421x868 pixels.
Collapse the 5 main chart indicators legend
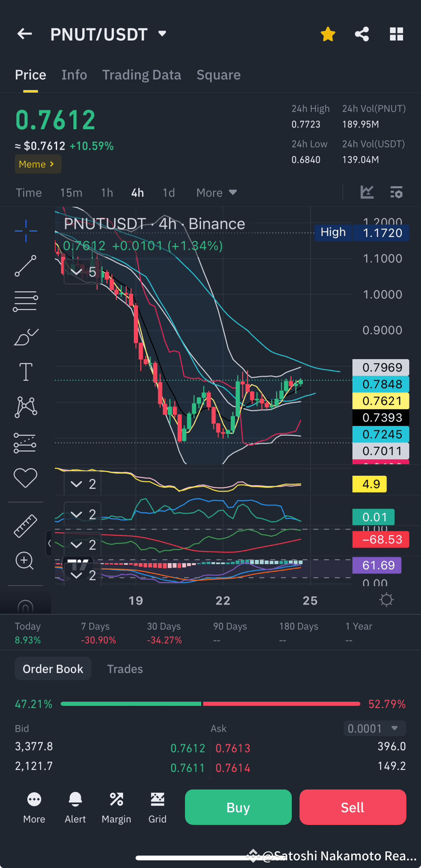(83, 272)
